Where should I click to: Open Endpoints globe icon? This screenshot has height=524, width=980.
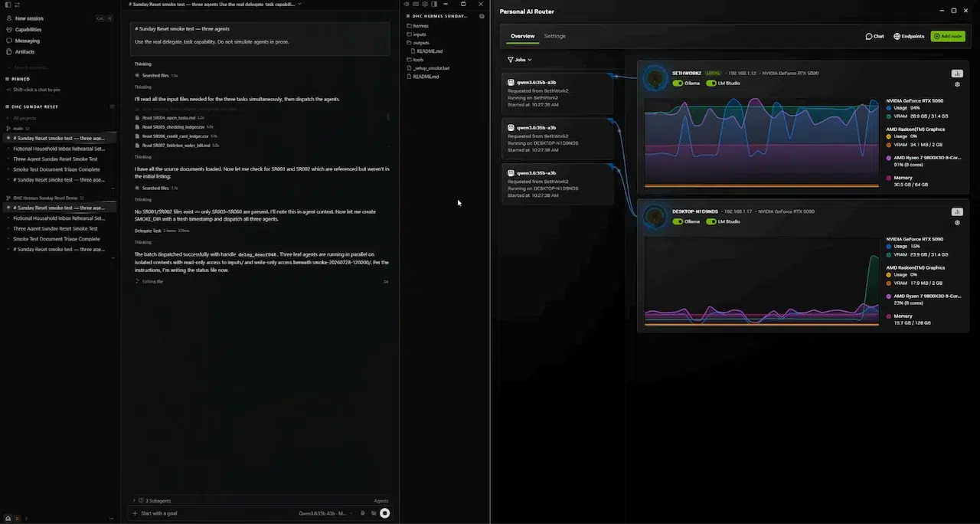point(897,36)
